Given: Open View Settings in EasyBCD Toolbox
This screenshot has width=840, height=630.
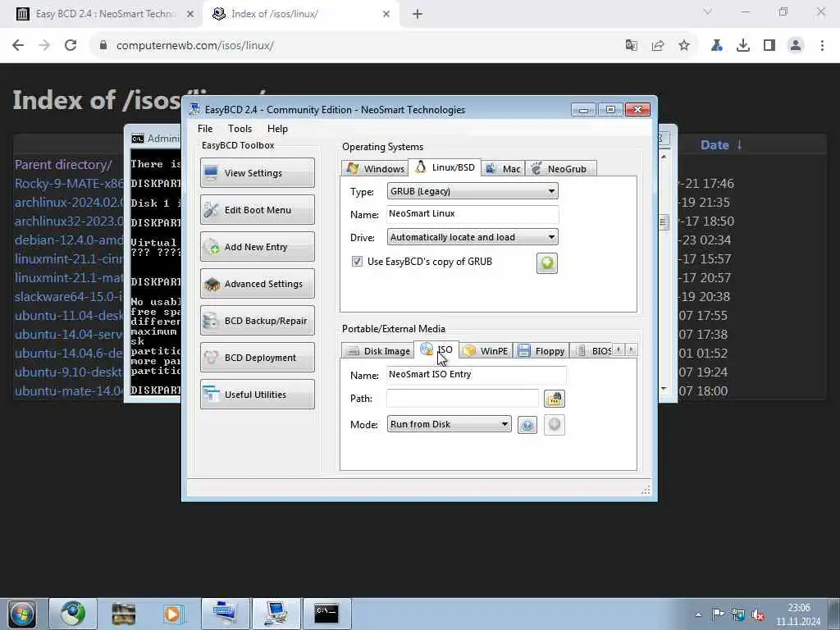Looking at the screenshot, I should (x=257, y=172).
